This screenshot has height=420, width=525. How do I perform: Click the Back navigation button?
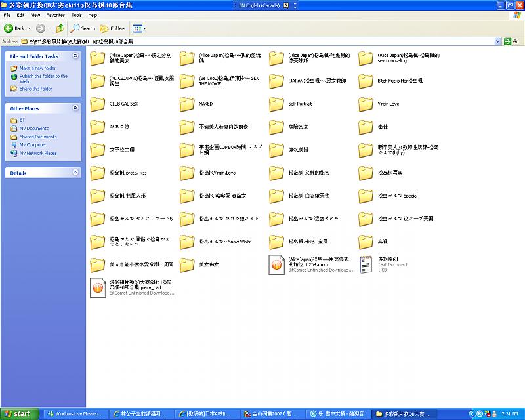click(x=14, y=28)
